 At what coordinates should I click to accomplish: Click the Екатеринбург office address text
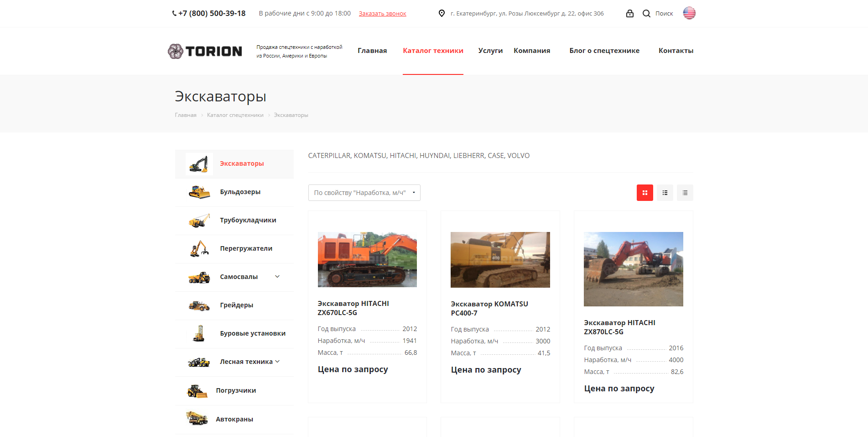click(527, 14)
